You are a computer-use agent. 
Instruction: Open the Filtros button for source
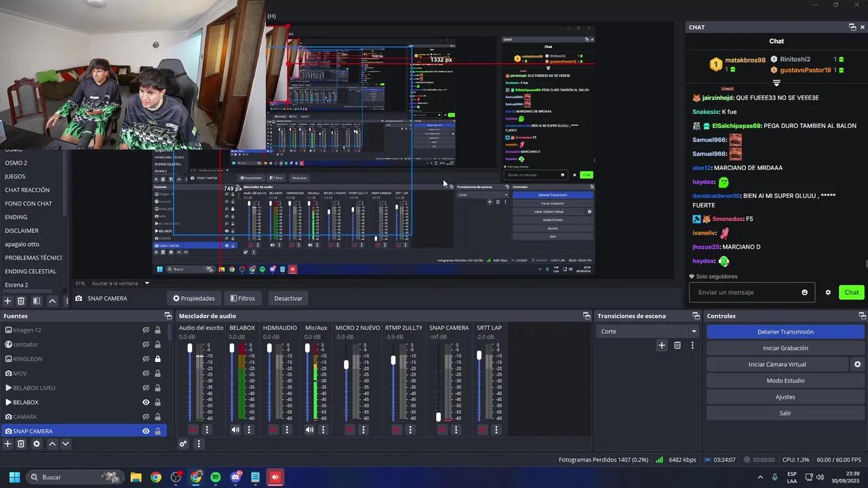(x=242, y=298)
